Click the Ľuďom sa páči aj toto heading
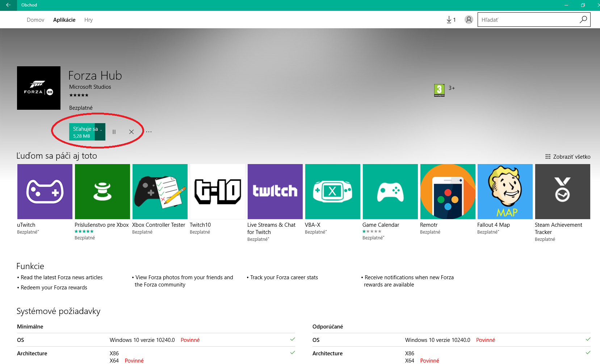600x364 pixels. pos(57,156)
